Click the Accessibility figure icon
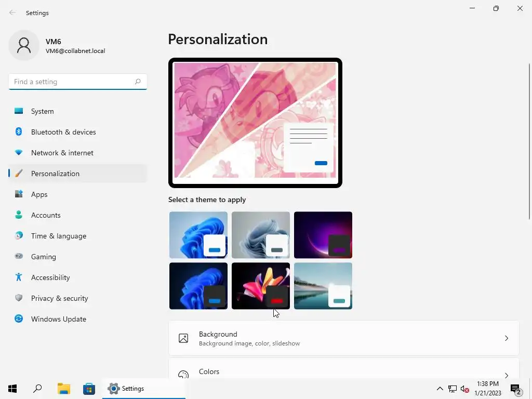Image resolution: width=532 pixels, height=399 pixels. click(x=19, y=277)
